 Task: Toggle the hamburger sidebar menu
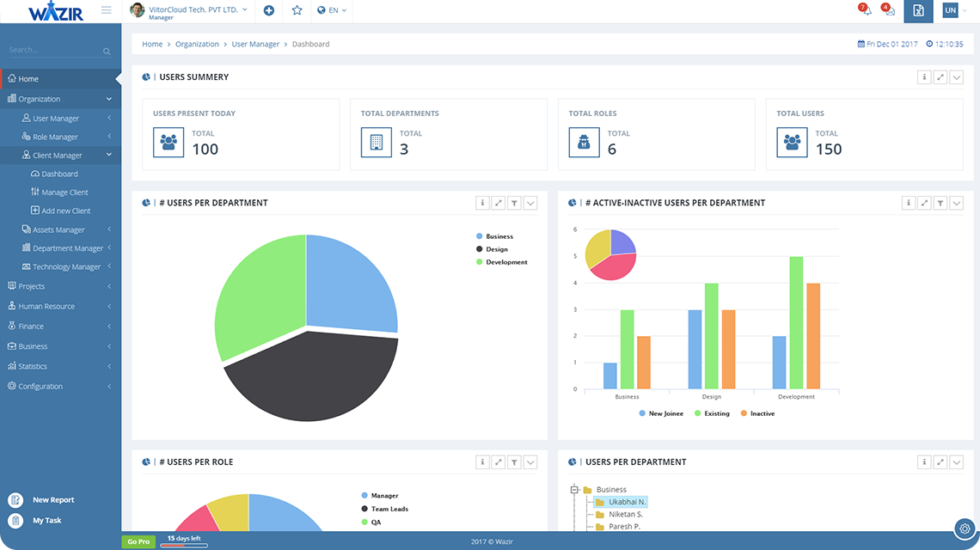107,10
